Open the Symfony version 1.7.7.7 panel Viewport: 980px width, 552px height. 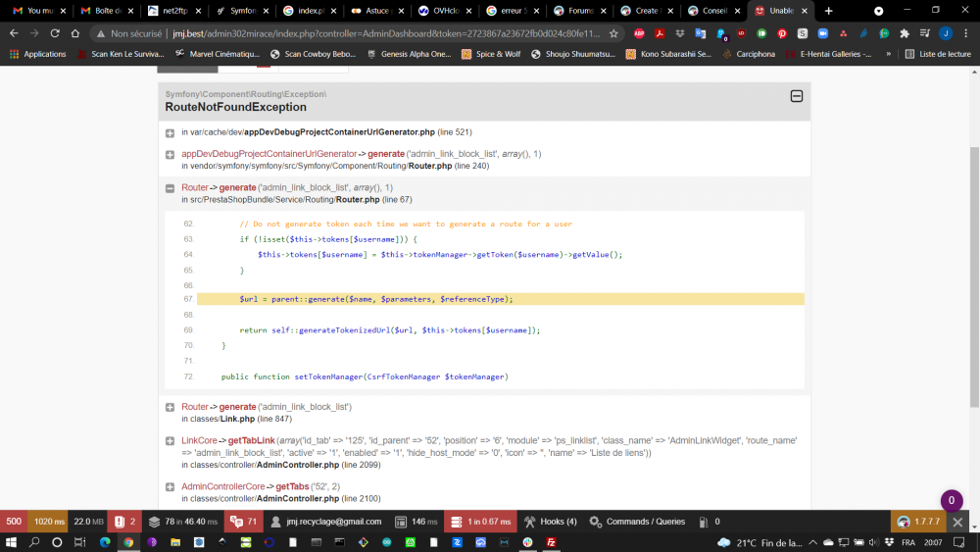point(918,522)
